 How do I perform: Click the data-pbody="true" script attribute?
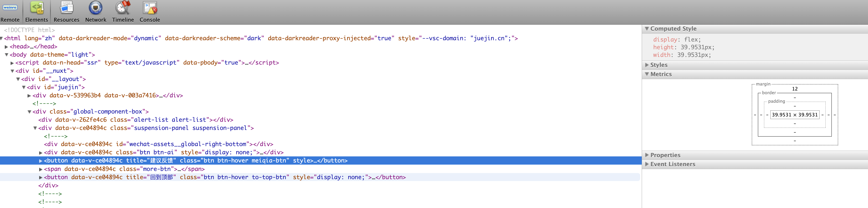tap(214, 62)
